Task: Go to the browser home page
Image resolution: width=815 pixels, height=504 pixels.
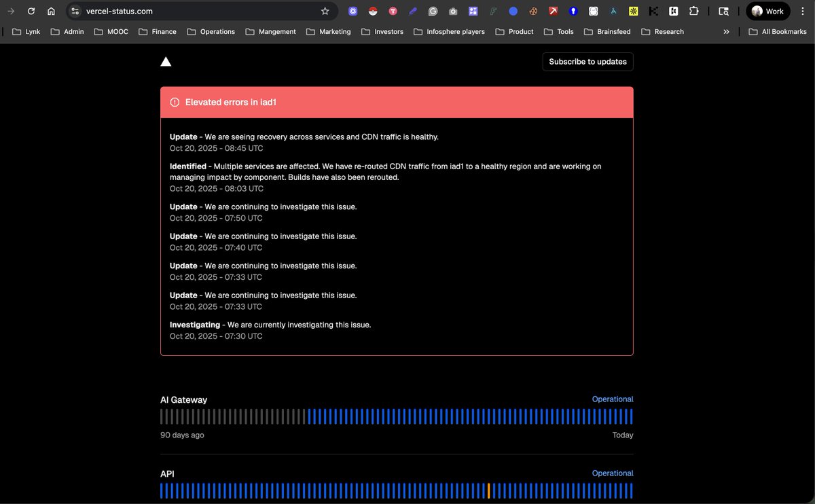Action: (51, 12)
